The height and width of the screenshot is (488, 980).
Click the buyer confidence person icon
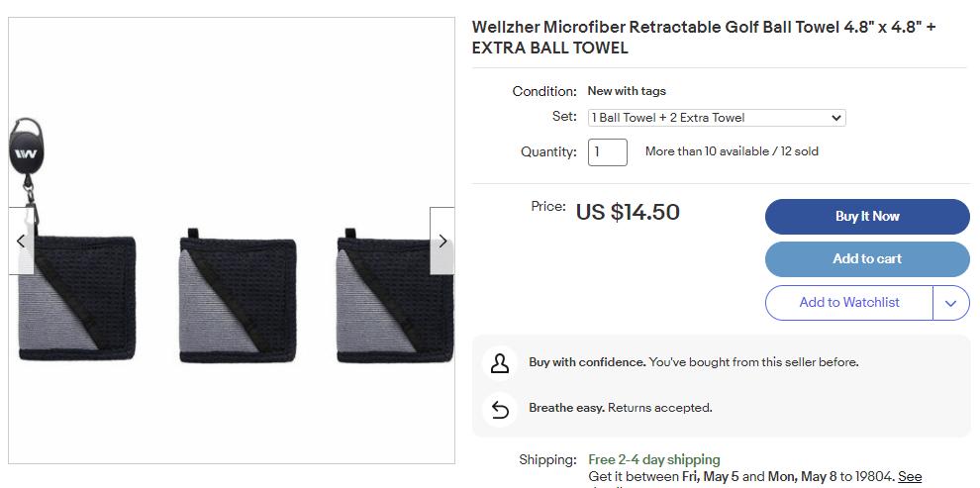tap(500, 363)
